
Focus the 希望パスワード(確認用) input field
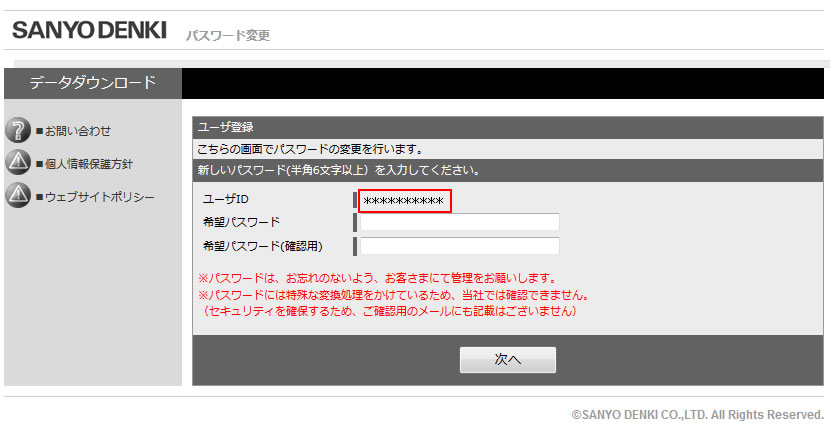tap(459, 246)
